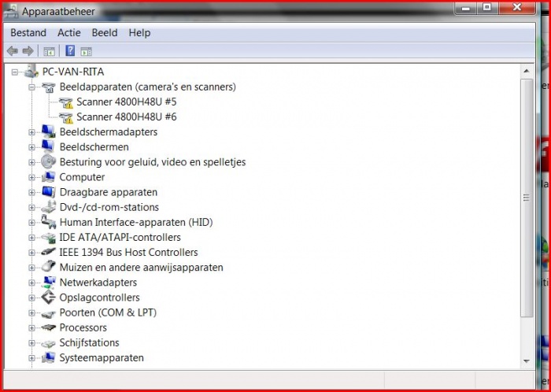
Task: Select the Netwerkadapters label
Action: (x=98, y=283)
